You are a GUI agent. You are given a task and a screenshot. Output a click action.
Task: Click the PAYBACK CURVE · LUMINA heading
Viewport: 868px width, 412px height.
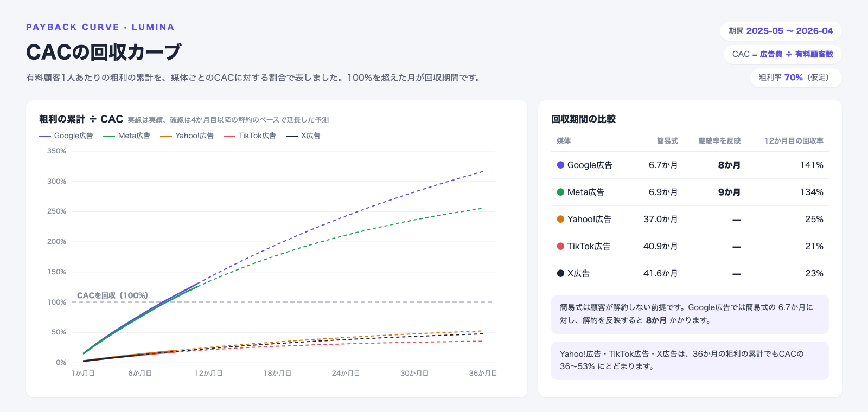100,27
